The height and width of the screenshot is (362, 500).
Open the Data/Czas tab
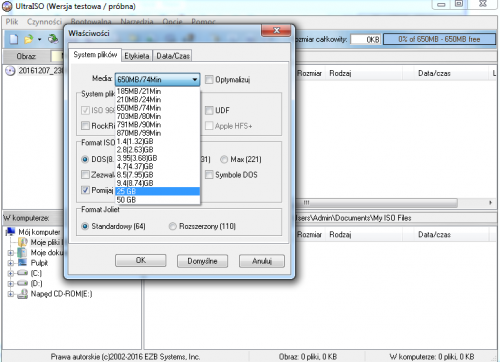(x=173, y=56)
